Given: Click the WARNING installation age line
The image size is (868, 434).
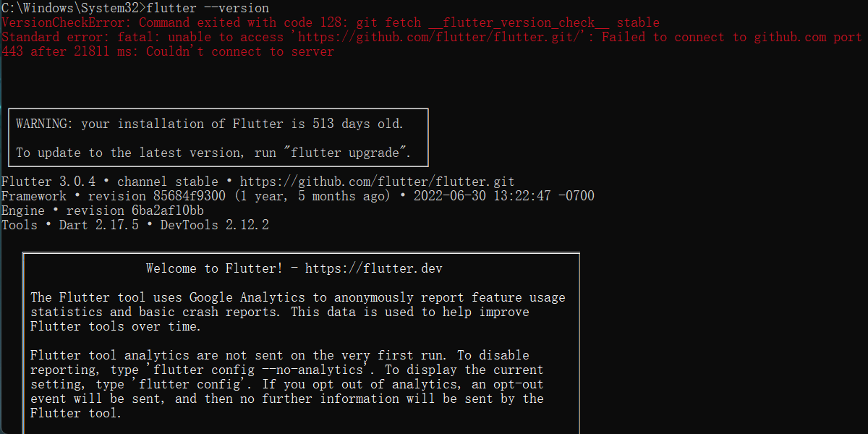Looking at the screenshot, I should [x=210, y=124].
